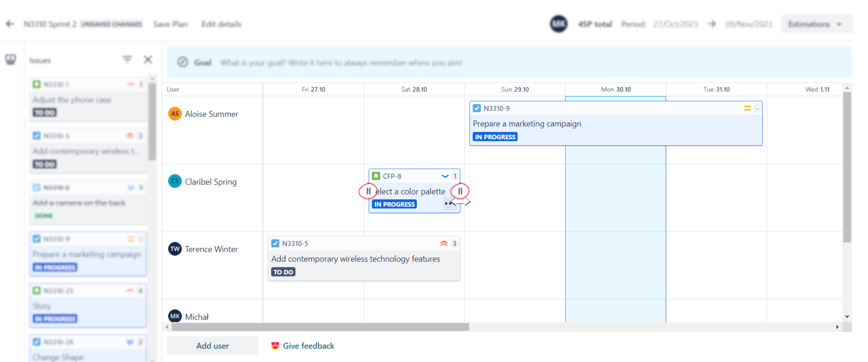The height and width of the screenshot is (362, 868).
Task: Click the Wed 1.11 column header
Action: coord(817,90)
